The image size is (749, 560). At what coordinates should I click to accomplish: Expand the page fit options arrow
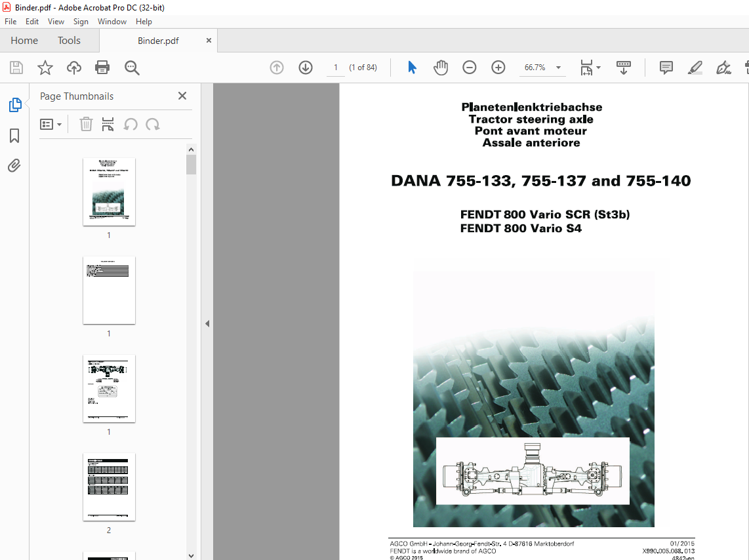tap(599, 68)
